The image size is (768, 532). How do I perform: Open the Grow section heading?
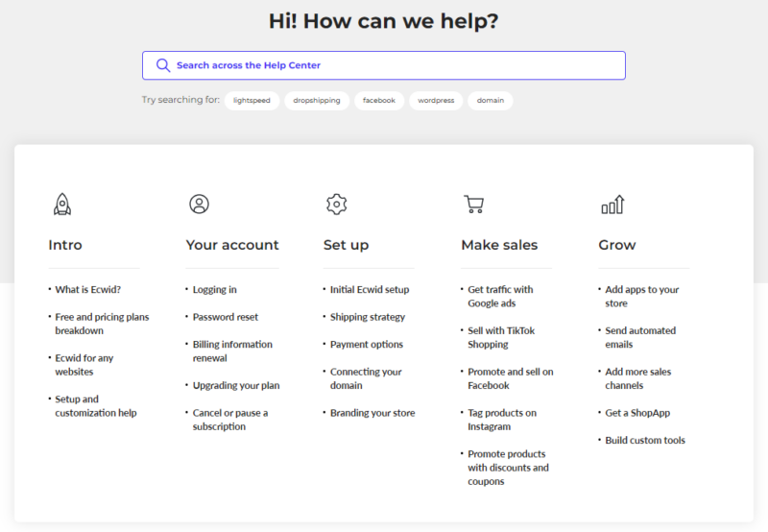point(617,245)
